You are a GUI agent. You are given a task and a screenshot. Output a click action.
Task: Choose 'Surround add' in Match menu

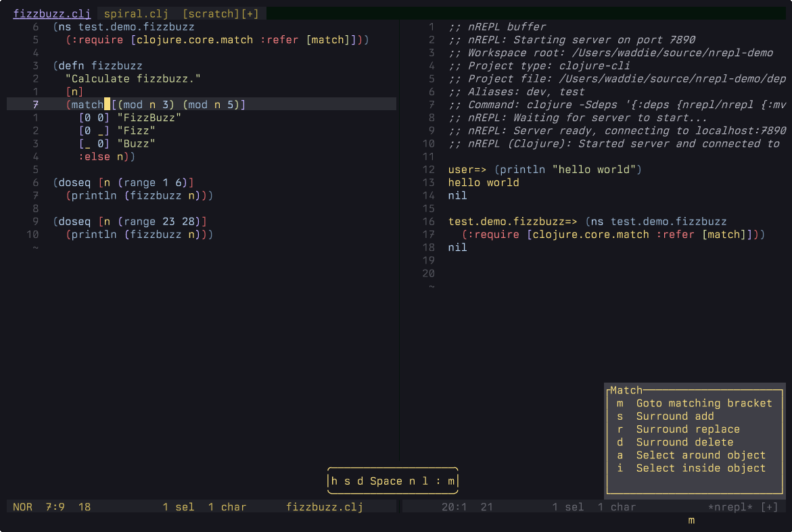coord(666,416)
